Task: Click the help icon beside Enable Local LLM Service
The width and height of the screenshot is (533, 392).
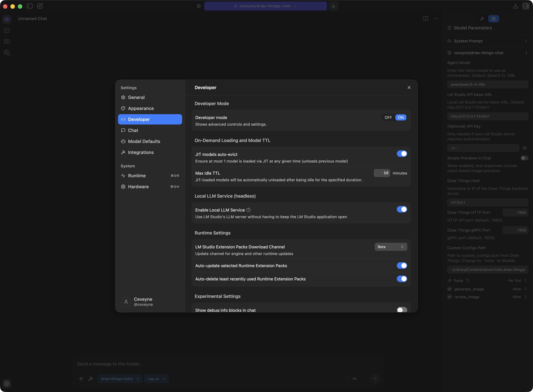Action: (x=248, y=210)
